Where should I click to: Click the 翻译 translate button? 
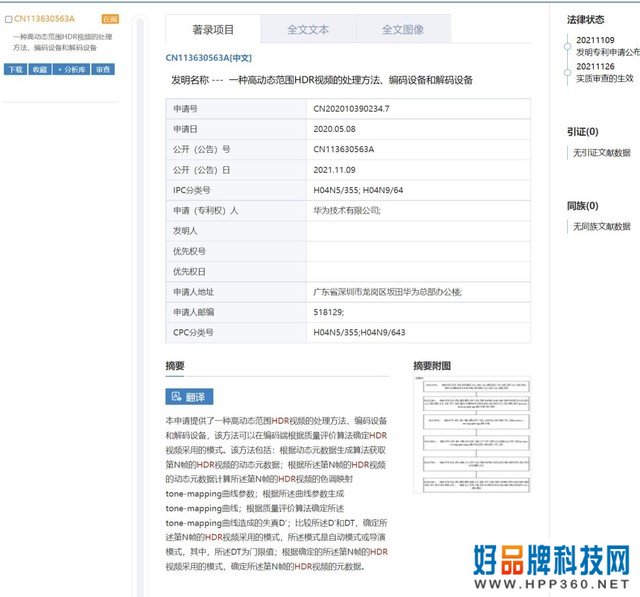point(189,397)
